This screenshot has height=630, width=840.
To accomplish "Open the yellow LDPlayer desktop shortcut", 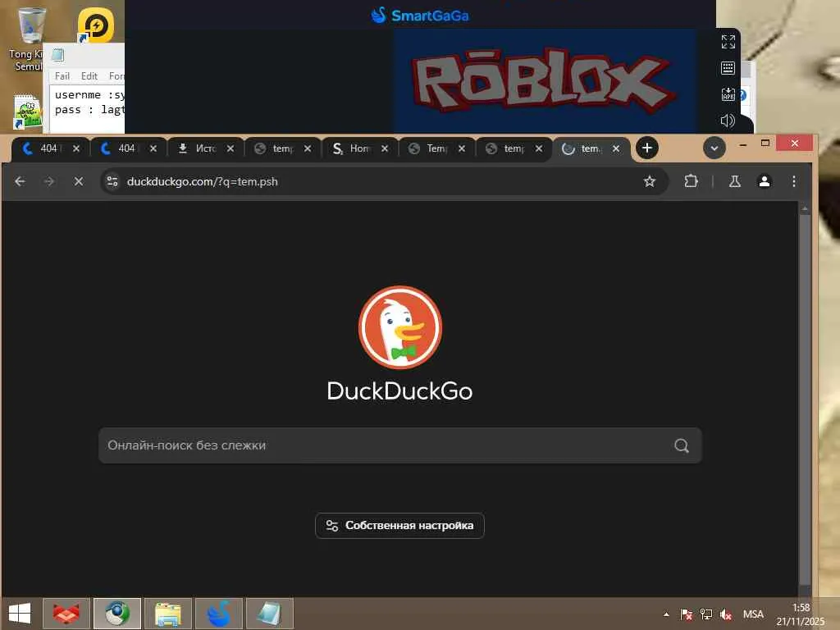I will [95, 25].
